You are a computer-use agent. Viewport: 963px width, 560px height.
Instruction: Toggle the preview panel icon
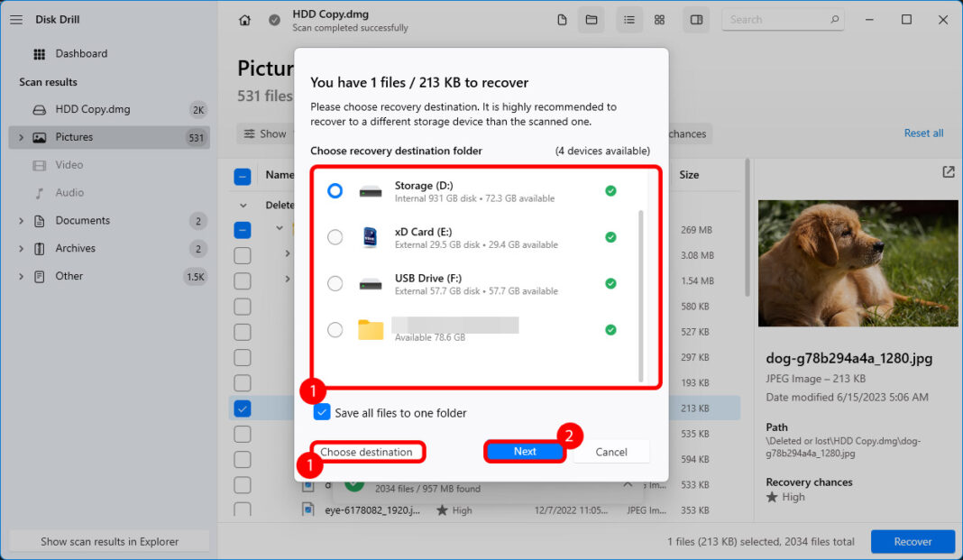click(696, 20)
